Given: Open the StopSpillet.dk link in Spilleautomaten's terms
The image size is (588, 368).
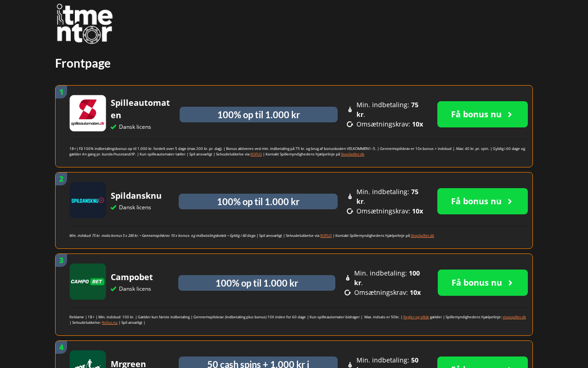Looking at the screenshot, I should (x=352, y=154).
